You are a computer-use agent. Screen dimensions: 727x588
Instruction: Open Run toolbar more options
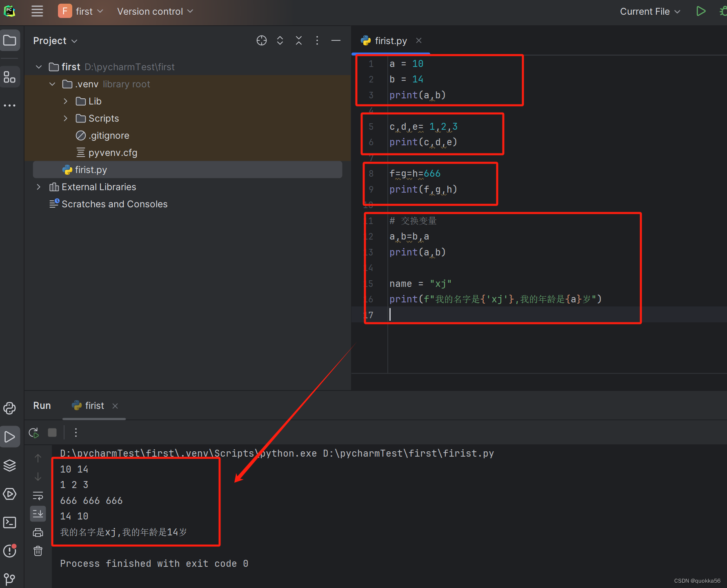click(76, 433)
